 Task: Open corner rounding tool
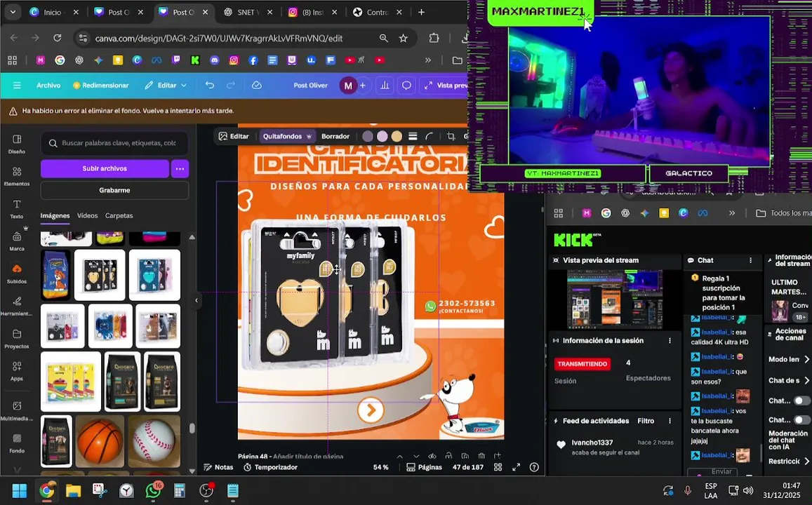(430, 137)
